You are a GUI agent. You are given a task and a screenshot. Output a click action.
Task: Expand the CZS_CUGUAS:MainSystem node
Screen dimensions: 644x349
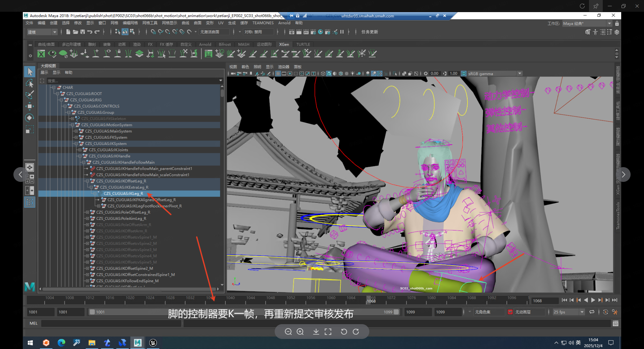76,131
